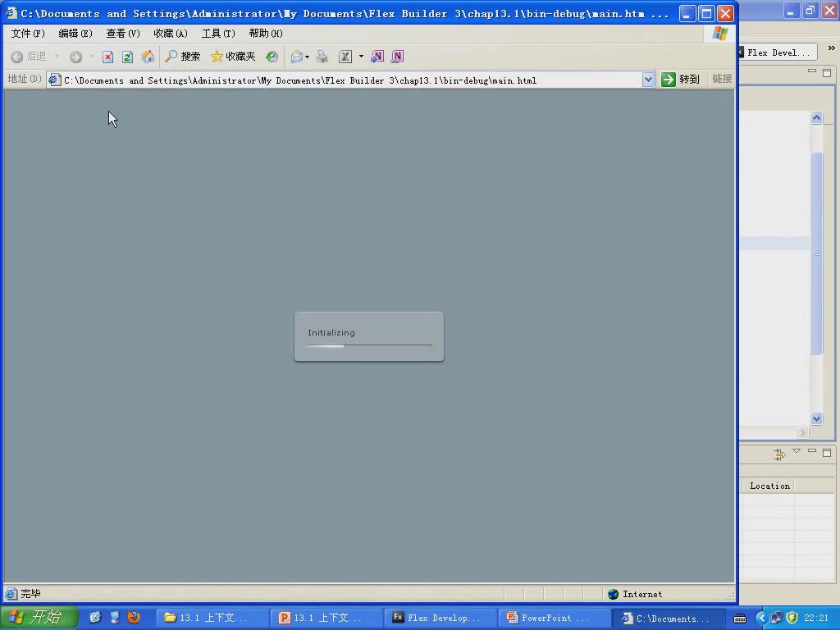The image size is (840, 630).
Task: Open Flex Builder view menu triangle
Action: [797, 451]
